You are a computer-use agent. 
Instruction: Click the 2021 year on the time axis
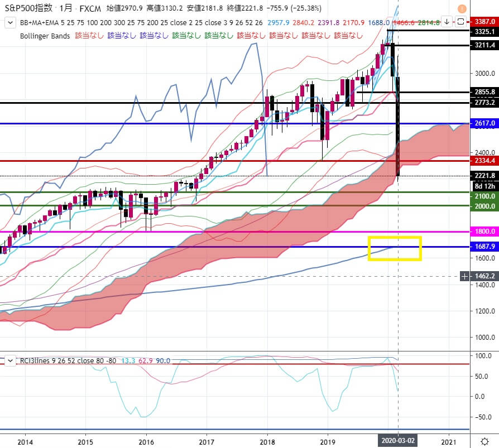point(449,442)
